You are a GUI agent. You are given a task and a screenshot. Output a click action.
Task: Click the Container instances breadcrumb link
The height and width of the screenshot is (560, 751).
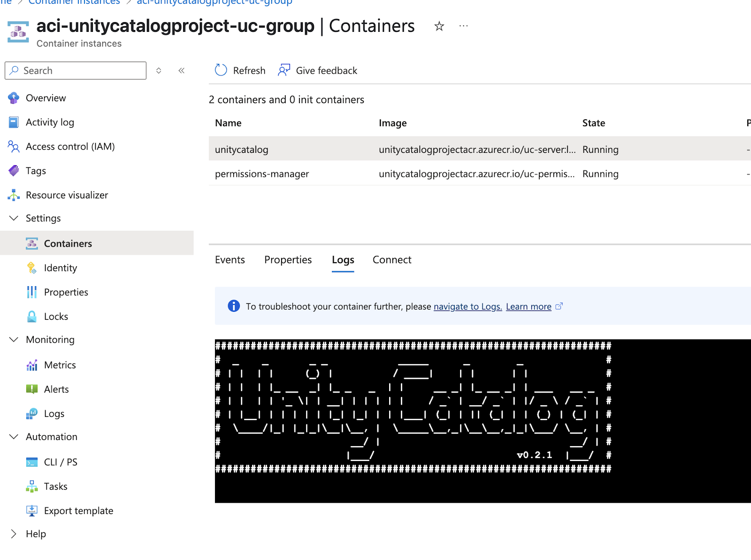pos(74,2)
